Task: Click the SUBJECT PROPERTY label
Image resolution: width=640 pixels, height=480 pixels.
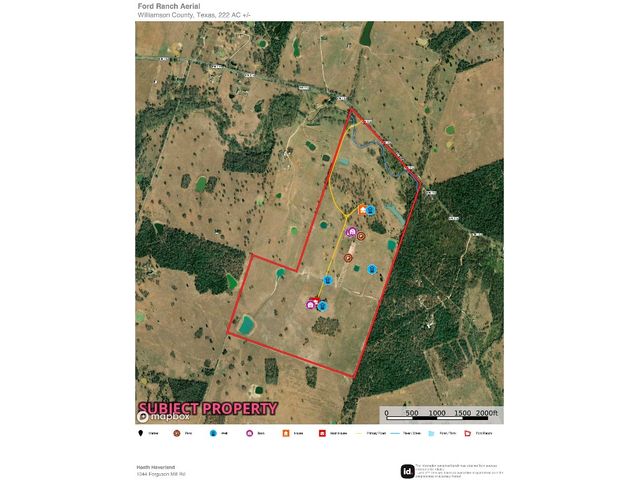Action: click(x=207, y=408)
